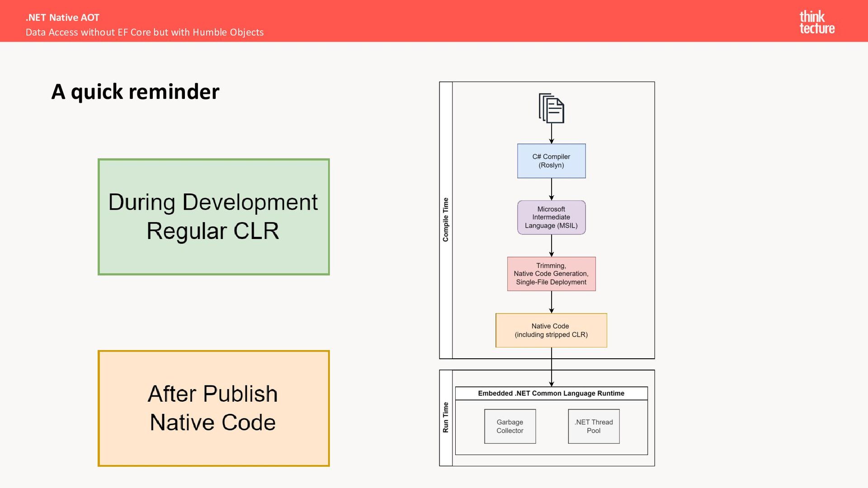Click the 'Compile Time' vertical label
The width and height of the screenshot is (868, 488).
pyautogui.click(x=446, y=220)
